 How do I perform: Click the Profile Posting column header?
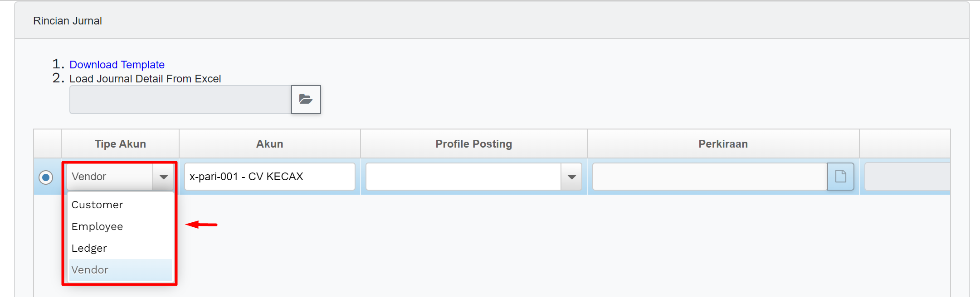(473, 144)
